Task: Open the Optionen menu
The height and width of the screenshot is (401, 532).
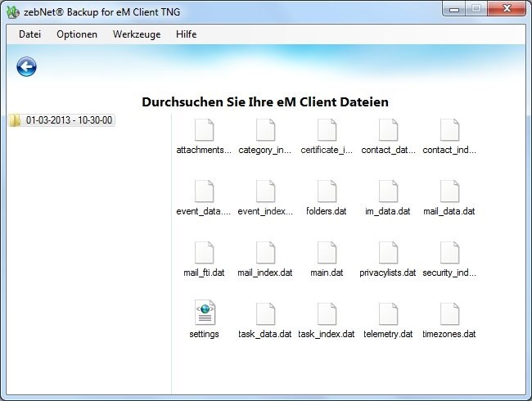Action: coord(77,34)
